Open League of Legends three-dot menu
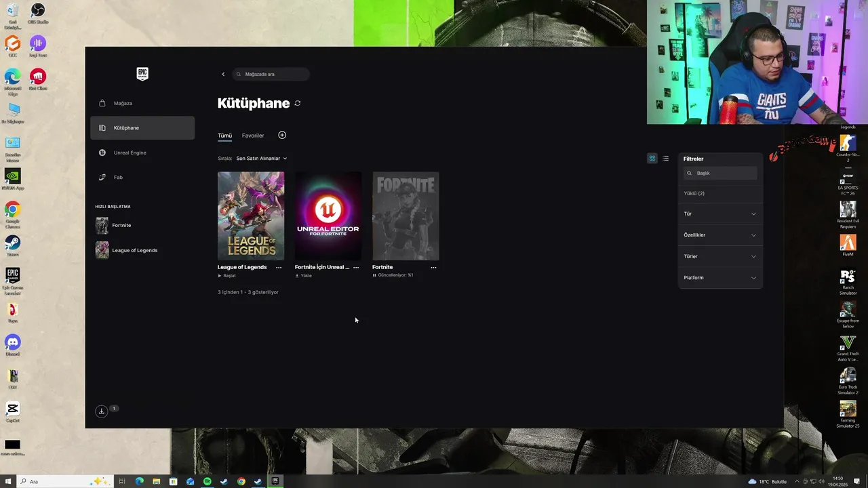The height and width of the screenshot is (488, 868). 279,267
